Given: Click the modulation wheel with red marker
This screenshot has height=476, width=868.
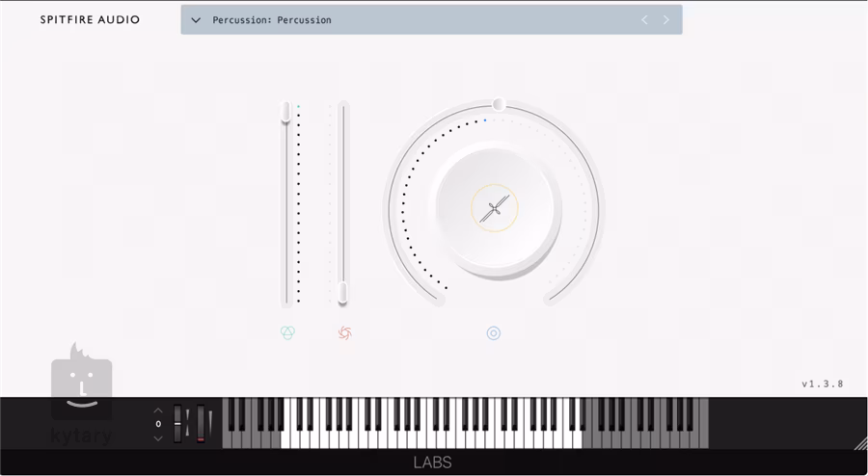Looking at the screenshot, I should [x=201, y=423].
